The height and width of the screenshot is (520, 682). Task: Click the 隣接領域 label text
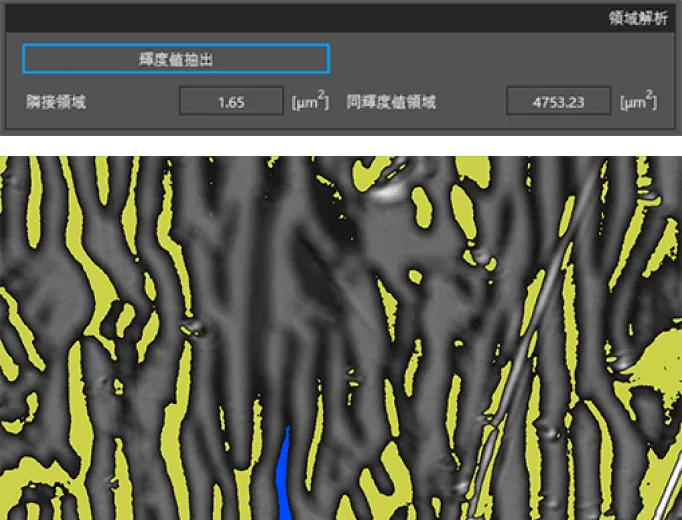56,102
